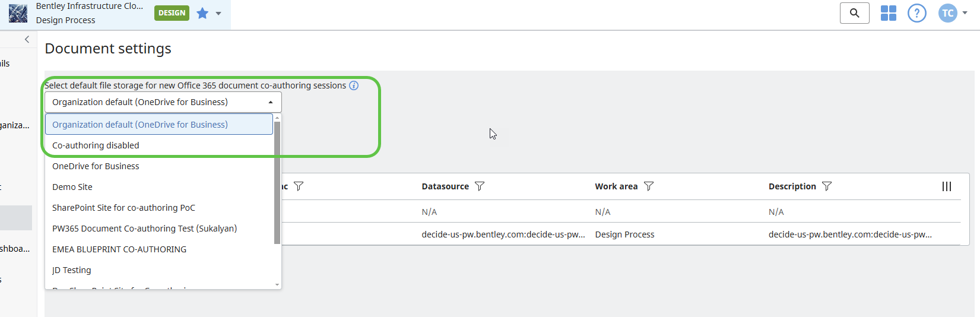Click the N/A cell under Datasource
Screen dimensions: 980x317
click(429, 212)
